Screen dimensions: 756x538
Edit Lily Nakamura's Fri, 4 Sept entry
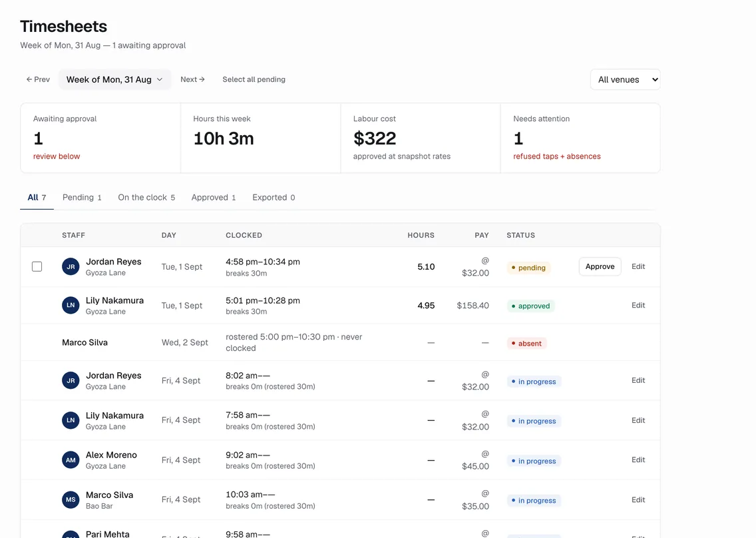(638, 420)
